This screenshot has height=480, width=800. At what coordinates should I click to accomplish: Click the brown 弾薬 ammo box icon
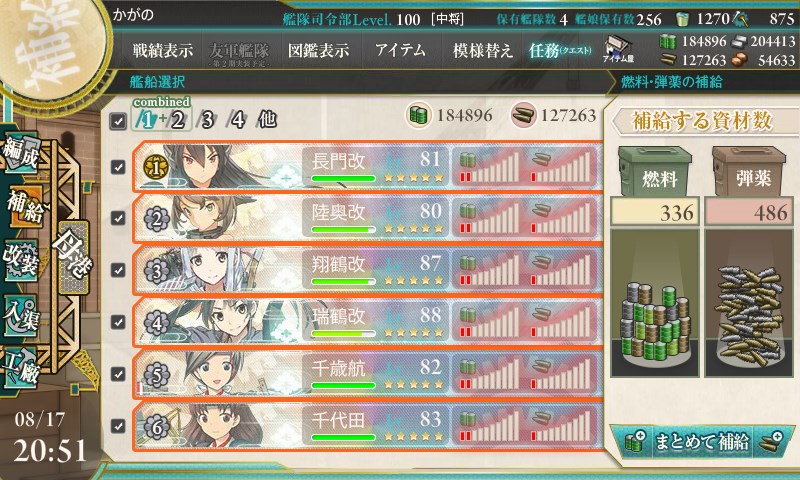[x=749, y=172]
